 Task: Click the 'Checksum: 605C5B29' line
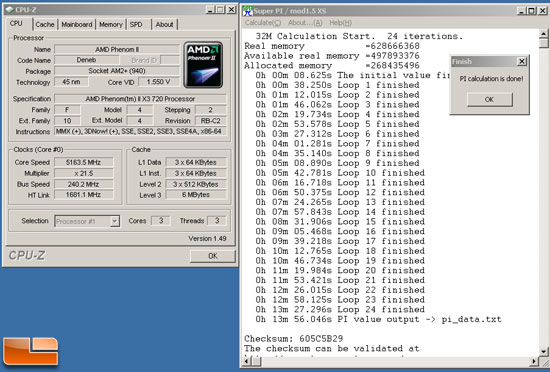point(294,338)
